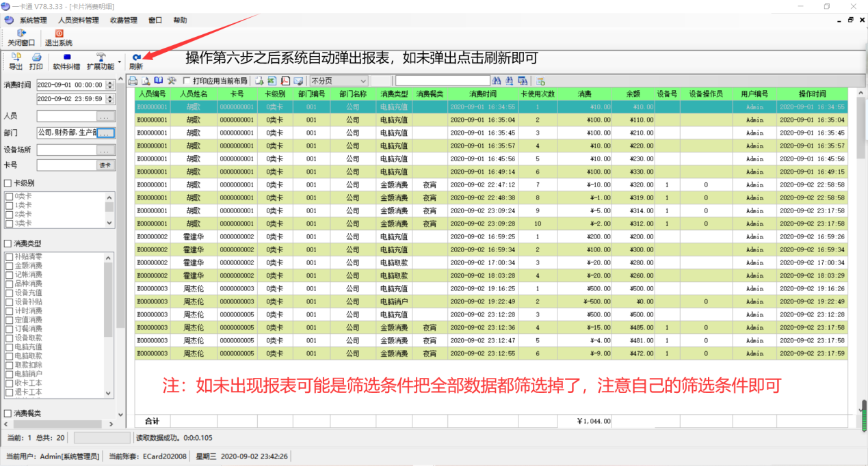Open the 系统管理 menu
Screen dimensions: 868x466
click(33, 20)
